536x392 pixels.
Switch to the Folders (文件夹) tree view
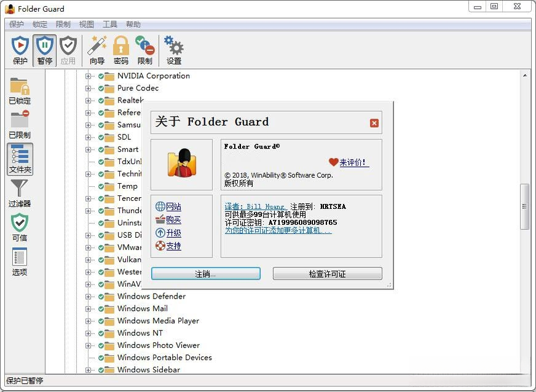(x=20, y=159)
